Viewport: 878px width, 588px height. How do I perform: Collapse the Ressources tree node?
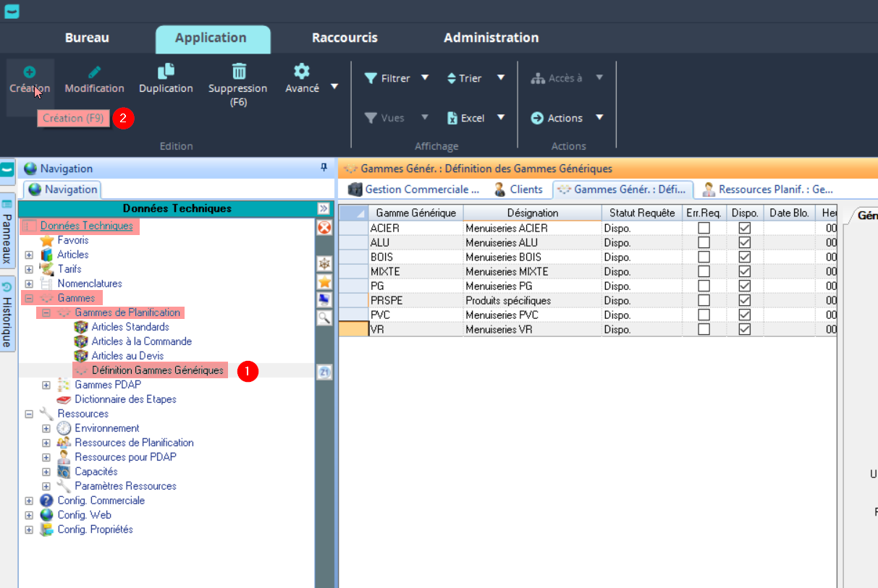coord(29,414)
